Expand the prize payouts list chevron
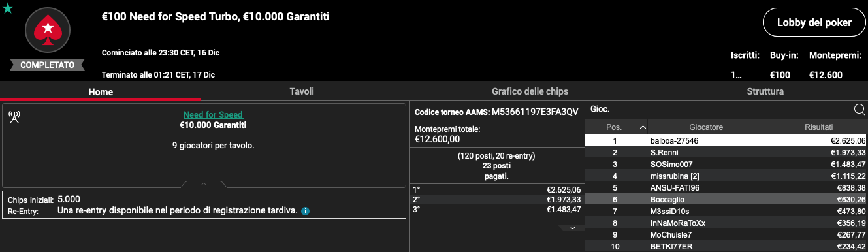Image resolution: width=868 pixels, height=252 pixels. pos(572,228)
